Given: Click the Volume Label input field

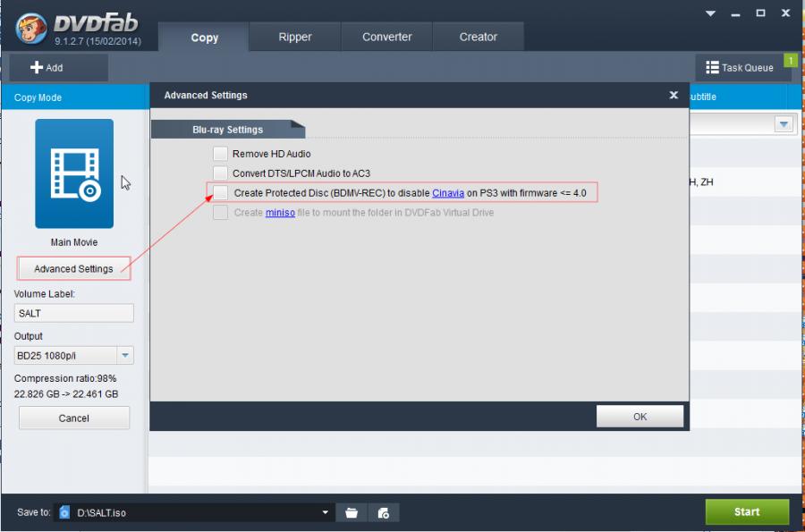Looking at the screenshot, I should pyautogui.click(x=74, y=313).
